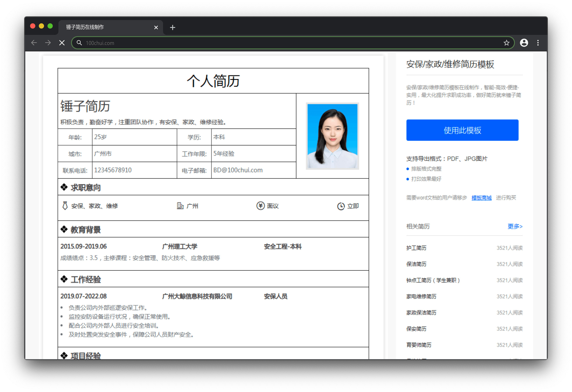The width and height of the screenshot is (572, 392).
Task: Click the 5年经验 value
Action: click(x=223, y=154)
